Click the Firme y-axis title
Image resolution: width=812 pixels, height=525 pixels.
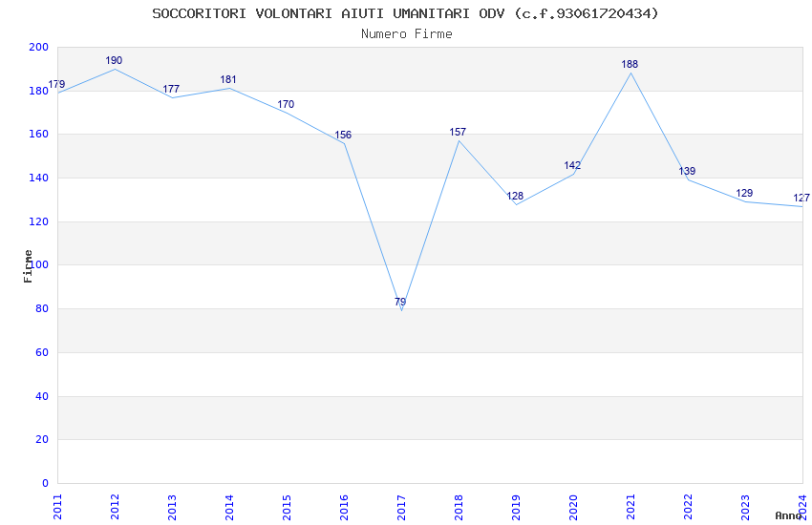[x=28, y=266]
